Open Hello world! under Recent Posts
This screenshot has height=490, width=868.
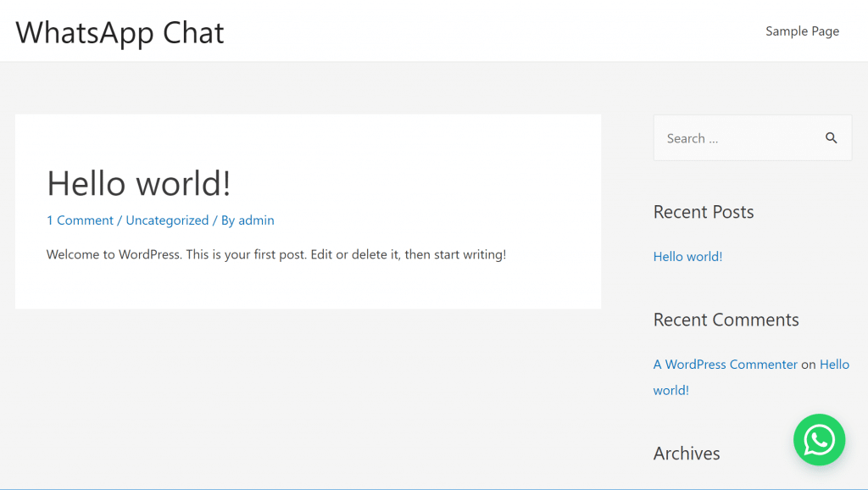687,256
